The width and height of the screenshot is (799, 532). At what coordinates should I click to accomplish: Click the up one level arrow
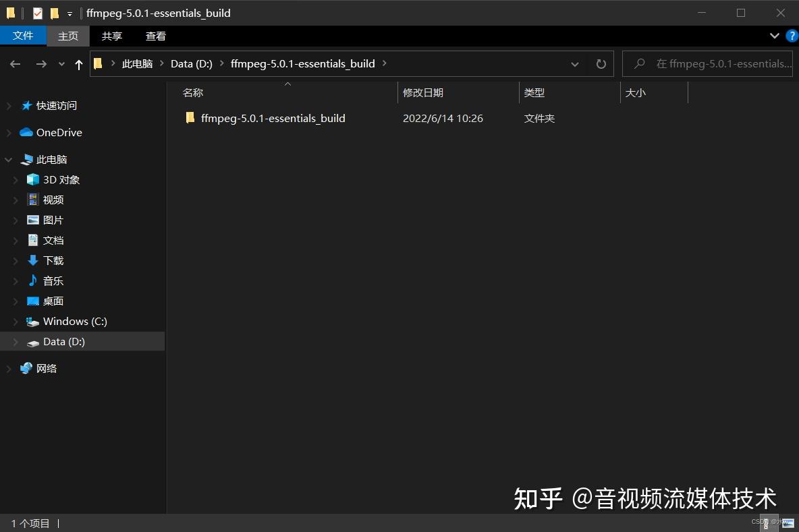tap(78, 63)
